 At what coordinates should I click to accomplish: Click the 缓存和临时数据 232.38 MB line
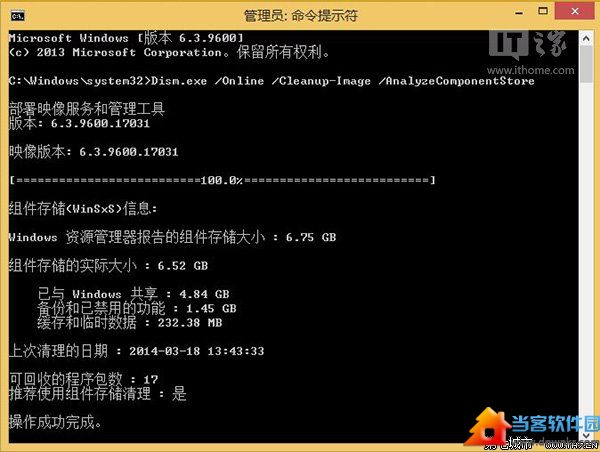pyautogui.click(x=130, y=323)
